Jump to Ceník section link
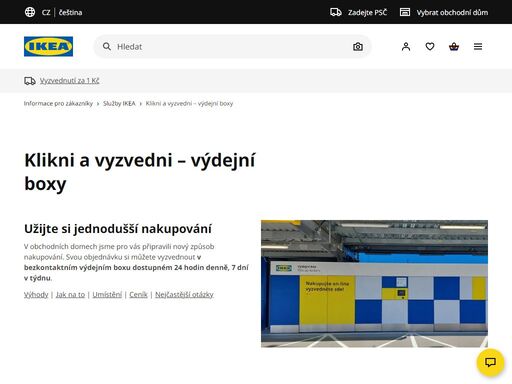The image size is (512, 384). pyautogui.click(x=138, y=294)
